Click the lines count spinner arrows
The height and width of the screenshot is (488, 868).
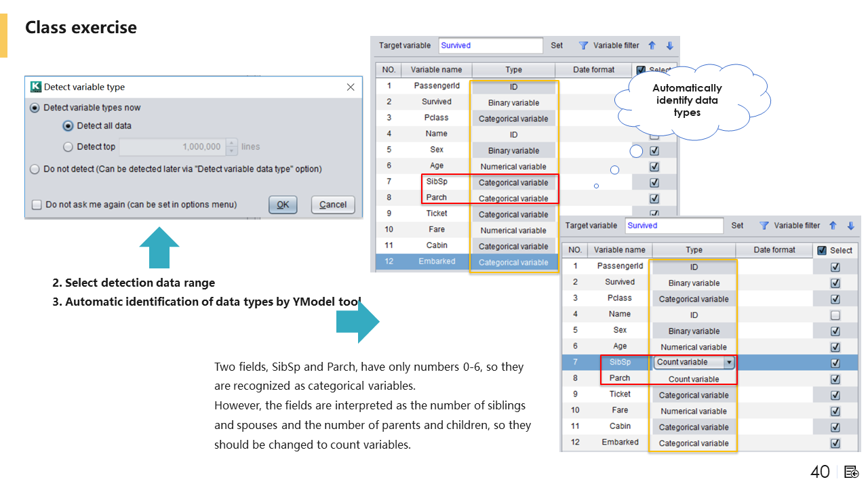point(232,146)
